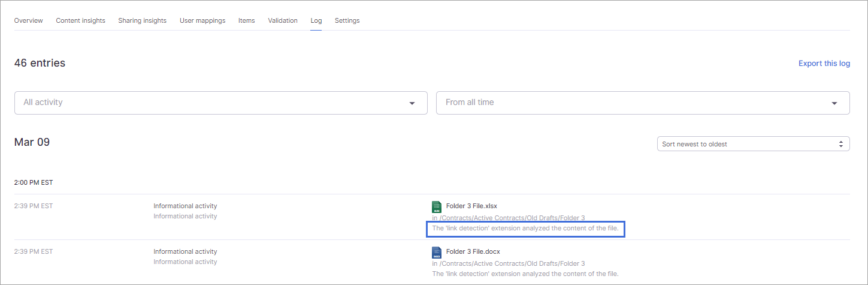Open the Folder 3 File.xlsx entry
The width and height of the screenshot is (868, 285).
471,206
